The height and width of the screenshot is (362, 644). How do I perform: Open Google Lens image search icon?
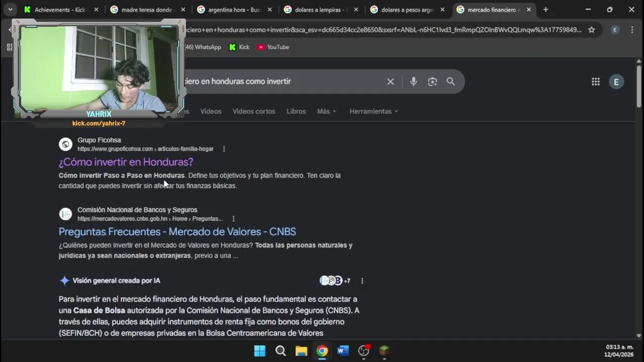point(432,81)
